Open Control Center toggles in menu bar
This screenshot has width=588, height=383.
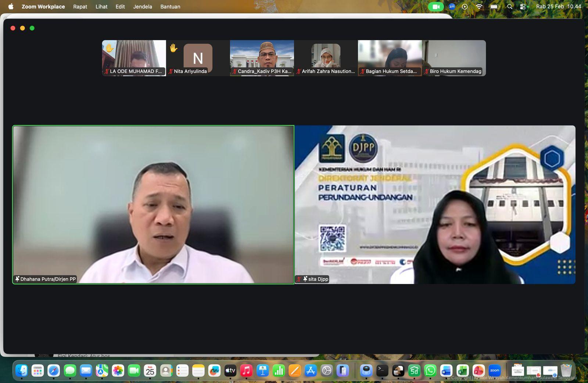coord(523,7)
